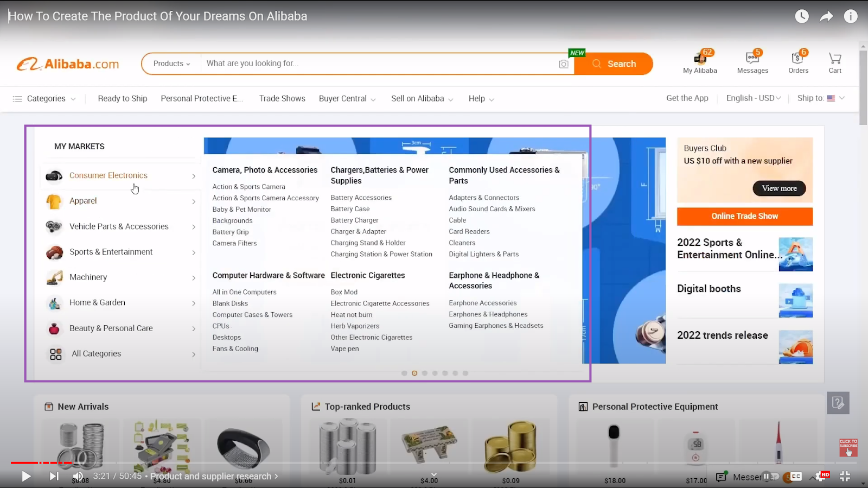The height and width of the screenshot is (488, 868).
Task: Open video quality settings HD gear
Action: (x=821, y=476)
